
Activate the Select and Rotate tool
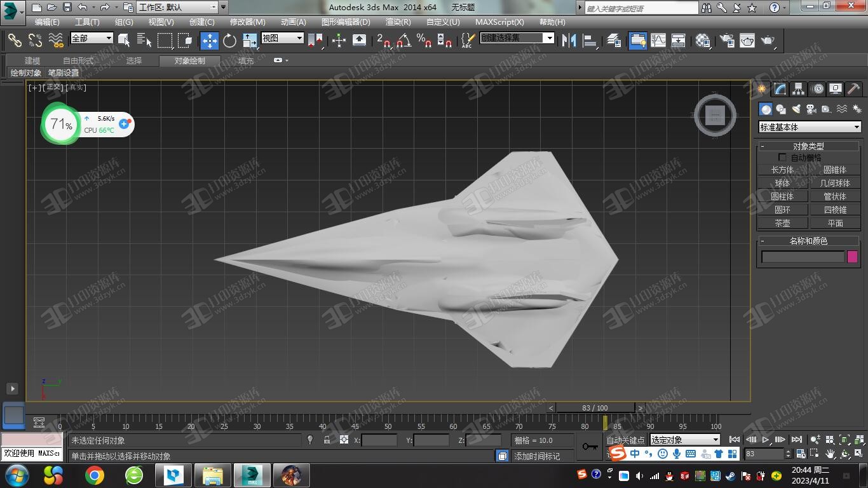(229, 41)
